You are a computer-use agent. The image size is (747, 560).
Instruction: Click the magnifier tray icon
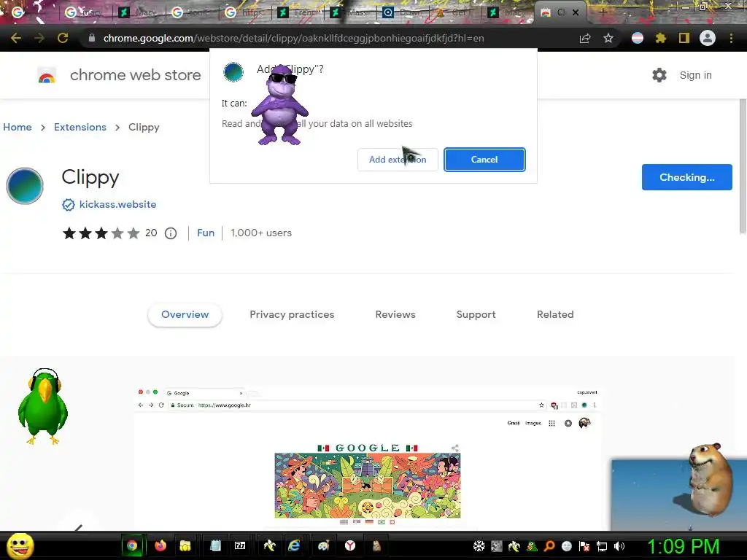549,546
